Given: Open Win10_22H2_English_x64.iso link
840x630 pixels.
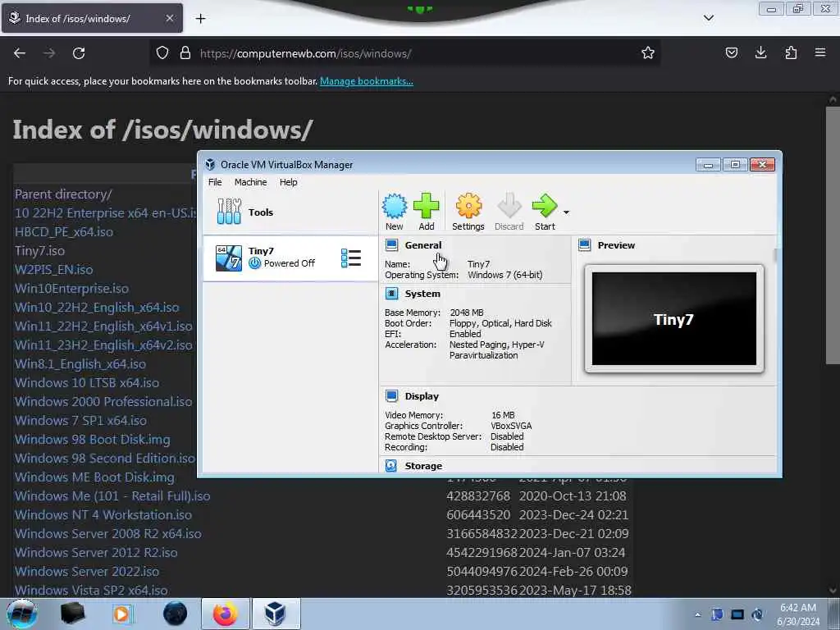Looking at the screenshot, I should (97, 308).
